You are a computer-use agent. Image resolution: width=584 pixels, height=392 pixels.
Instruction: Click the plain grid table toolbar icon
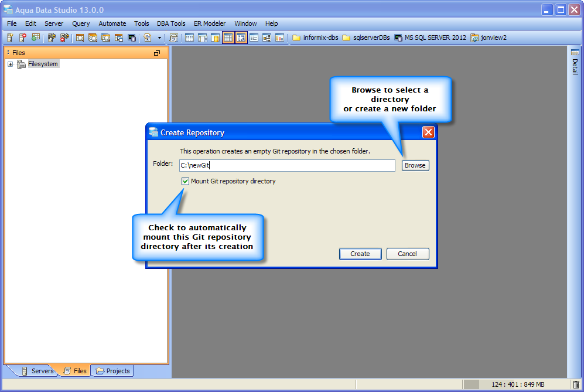point(189,38)
